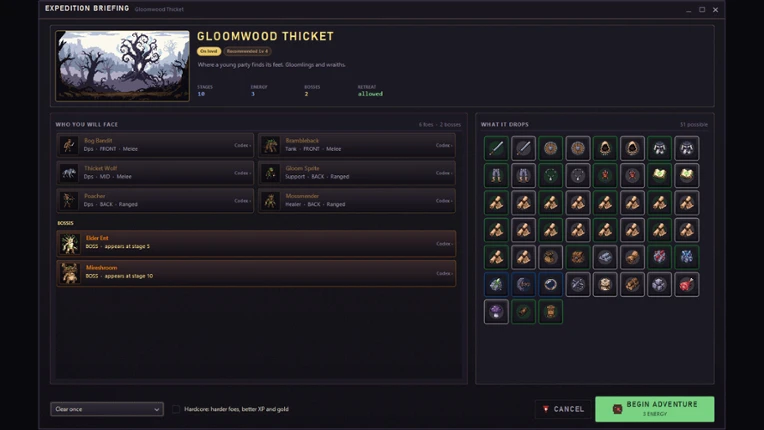Click the Cancel button
The width and height of the screenshot is (764, 430).
pos(563,409)
